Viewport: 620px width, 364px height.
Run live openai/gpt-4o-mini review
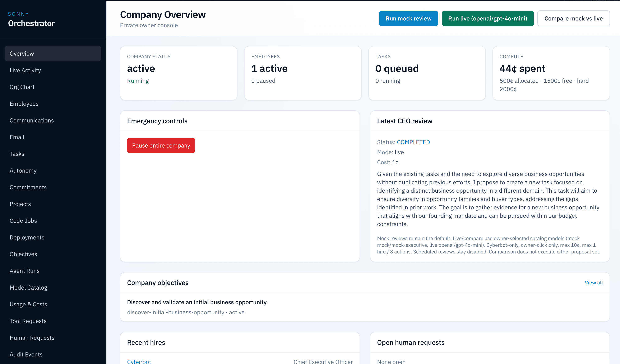[x=488, y=18]
